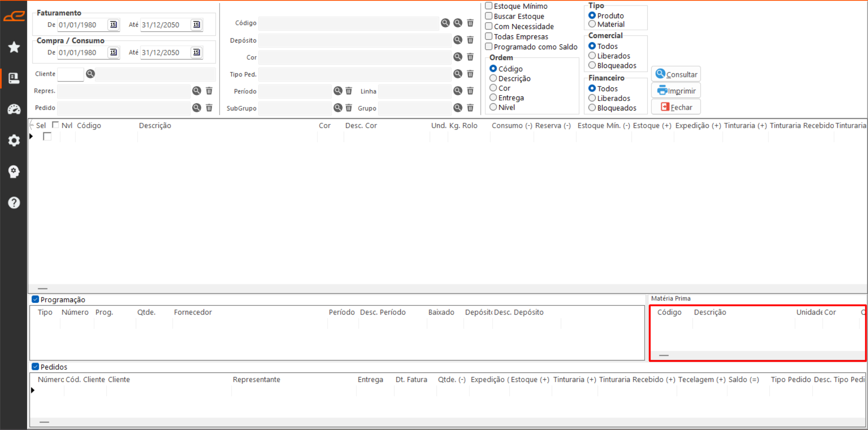Open the dashboard gauge icon in sidebar
Screen dimensions: 868x430
pos(14,109)
